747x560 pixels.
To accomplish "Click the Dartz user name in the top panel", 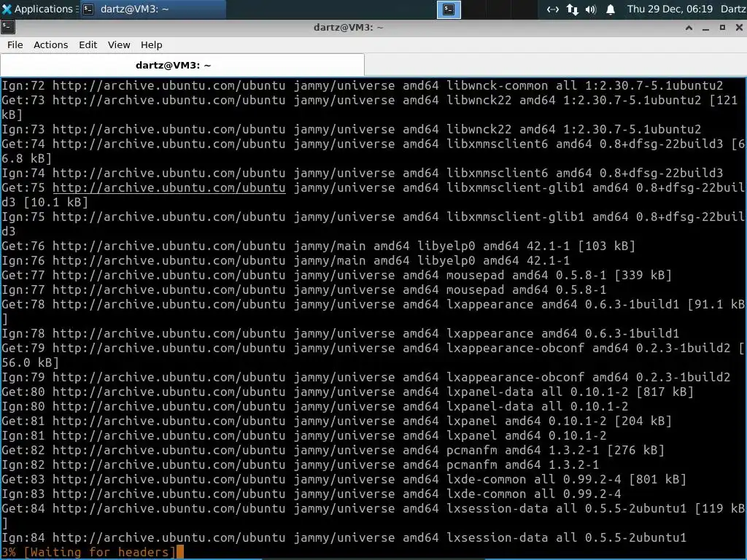I will pos(734,9).
